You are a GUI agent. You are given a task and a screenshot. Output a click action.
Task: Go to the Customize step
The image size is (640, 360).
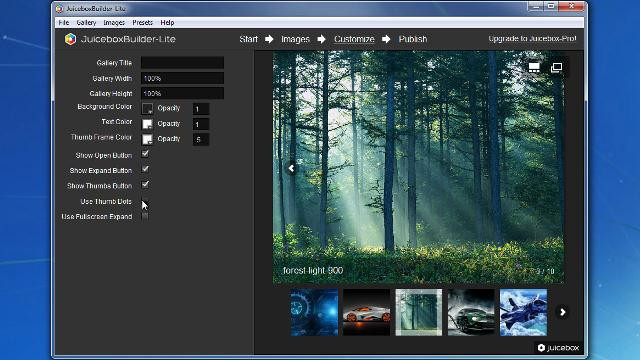pyautogui.click(x=354, y=39)
